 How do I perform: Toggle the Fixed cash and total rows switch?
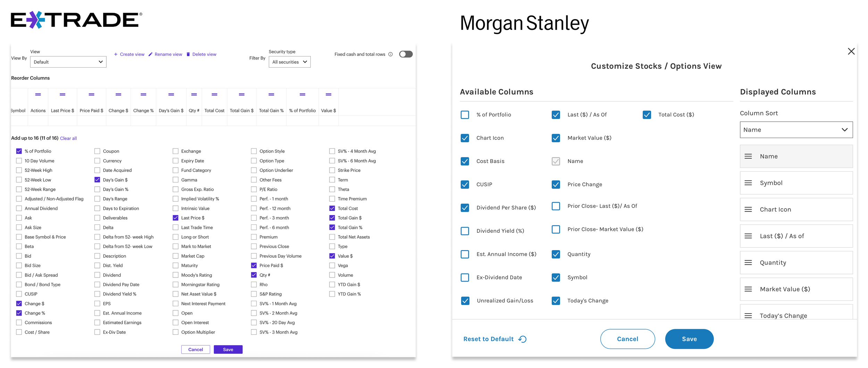click(406, 54)
